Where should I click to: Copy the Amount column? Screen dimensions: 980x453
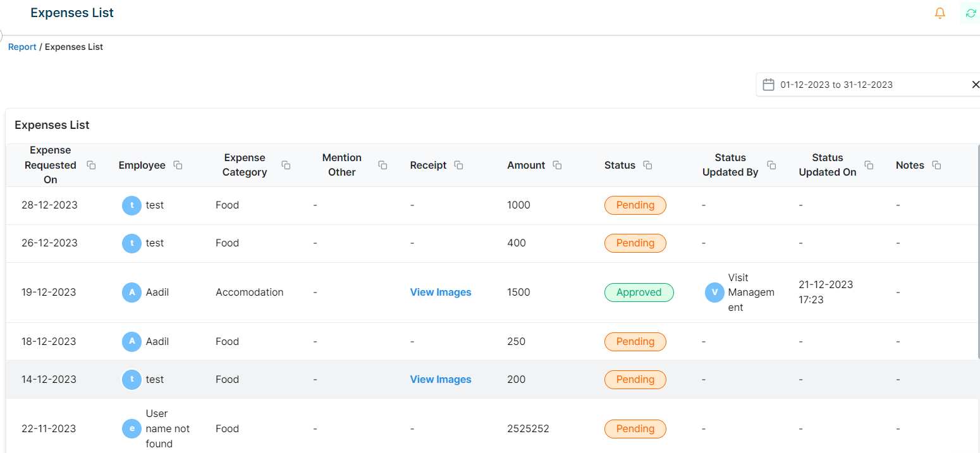[x=557, y=166]
